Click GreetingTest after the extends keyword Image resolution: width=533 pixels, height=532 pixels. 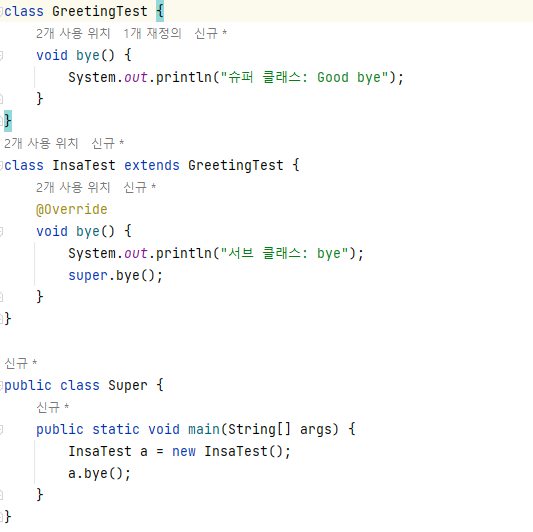[x=236, y=166]
